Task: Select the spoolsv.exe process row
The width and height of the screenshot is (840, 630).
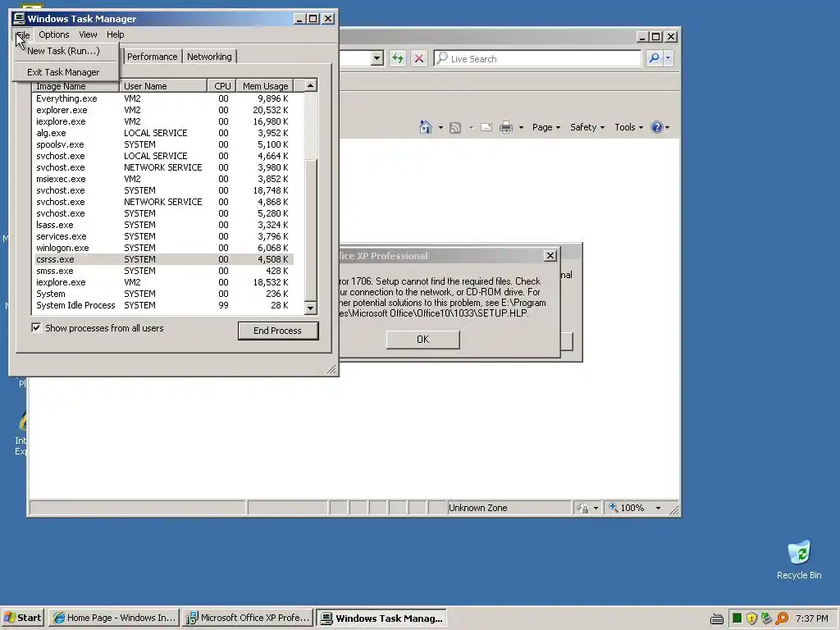Action: coord(163,144)
